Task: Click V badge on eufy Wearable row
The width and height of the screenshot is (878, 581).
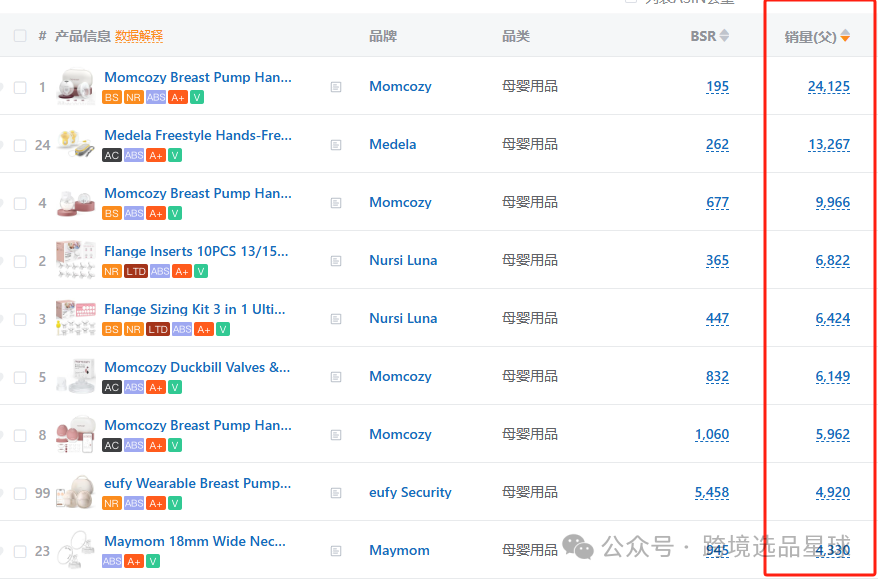Action: coord(175,503)
